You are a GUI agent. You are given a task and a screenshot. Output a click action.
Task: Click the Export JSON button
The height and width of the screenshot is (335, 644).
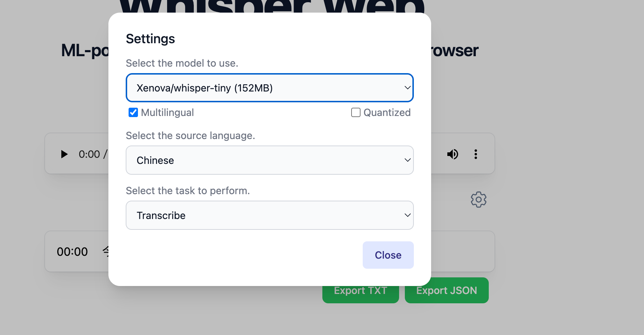(x=447, y=290)
